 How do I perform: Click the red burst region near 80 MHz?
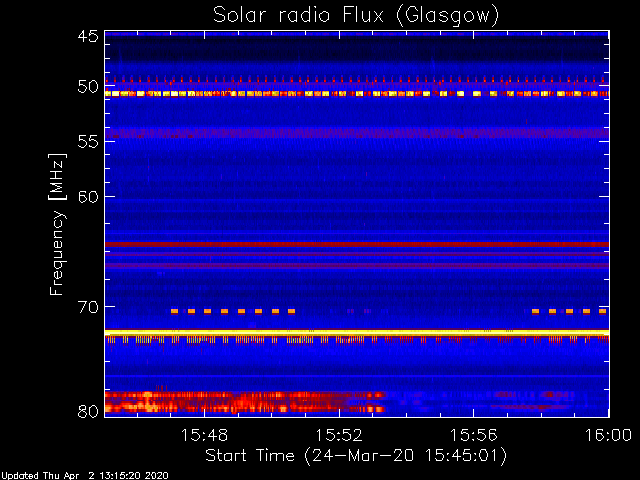click(x=245, y=402)
